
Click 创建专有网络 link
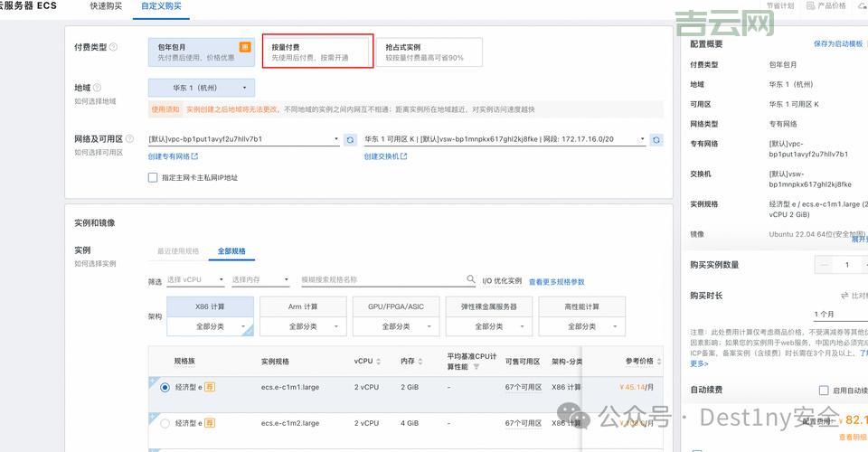pyautogui.click(x=173, y=156)
